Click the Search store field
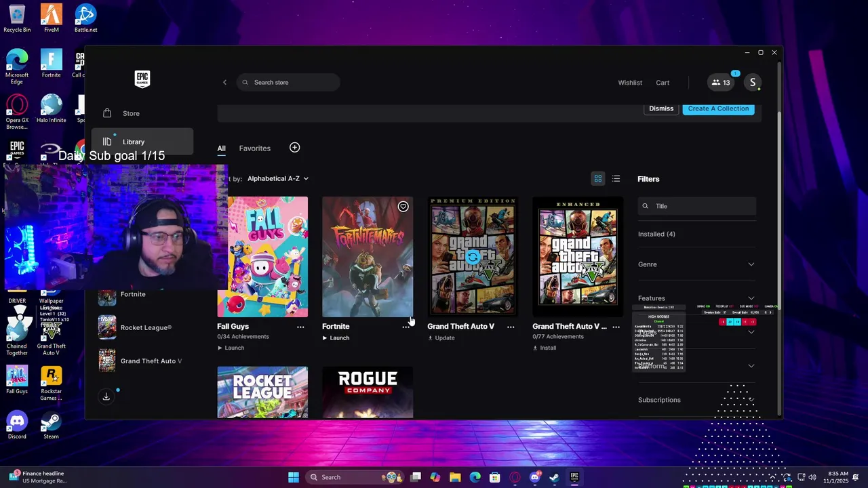 [288, 83]
